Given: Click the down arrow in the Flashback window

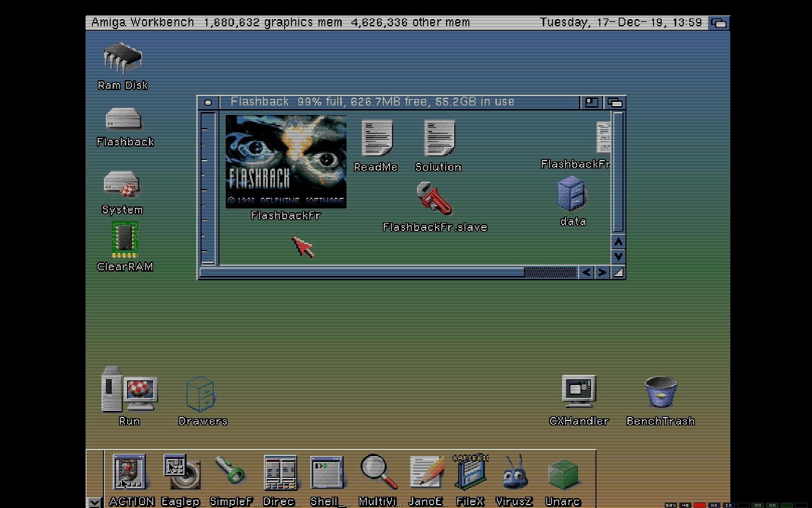Looking at the screenshot, I should 618,256.
